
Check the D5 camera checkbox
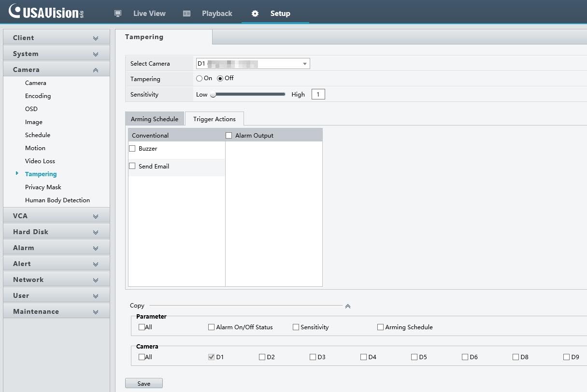[x=414, y=357]
